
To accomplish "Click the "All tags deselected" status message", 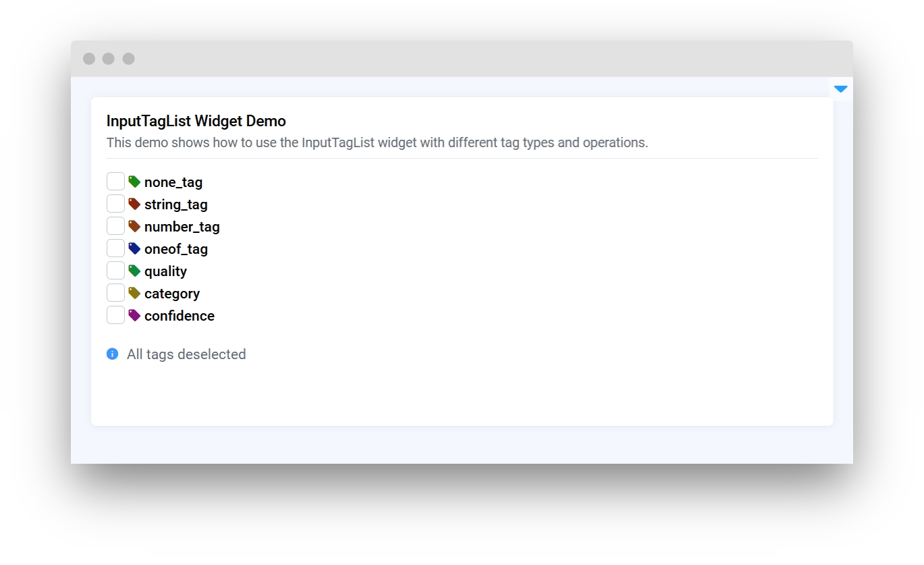I will 186,354.
